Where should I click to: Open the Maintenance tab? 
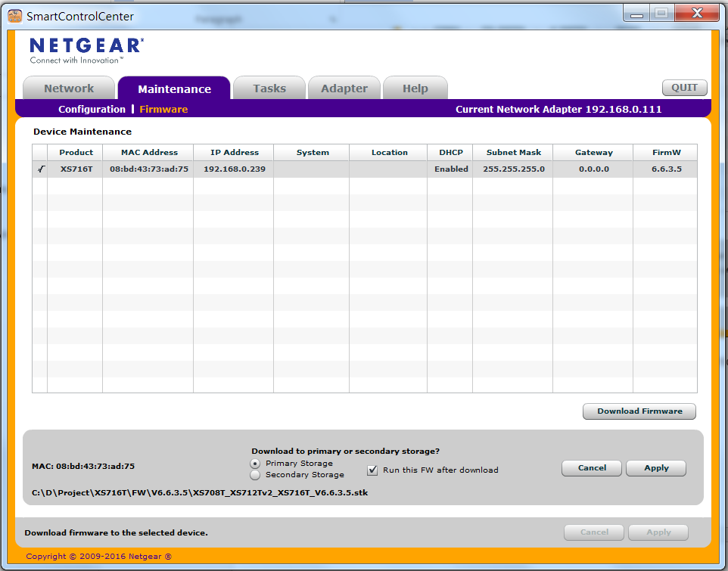[x=175, y=88]
